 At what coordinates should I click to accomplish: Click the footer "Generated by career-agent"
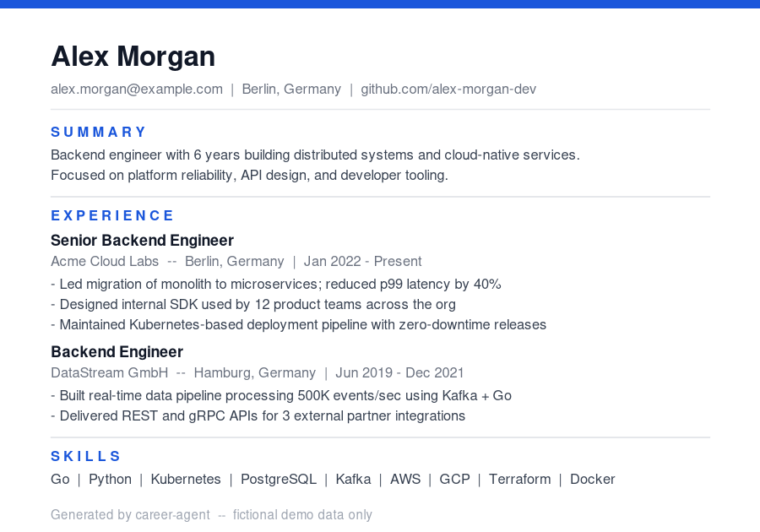click(130, 515)
